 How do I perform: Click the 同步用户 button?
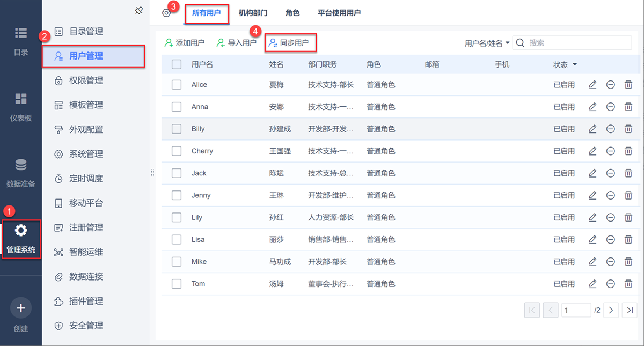click(290, 43)
